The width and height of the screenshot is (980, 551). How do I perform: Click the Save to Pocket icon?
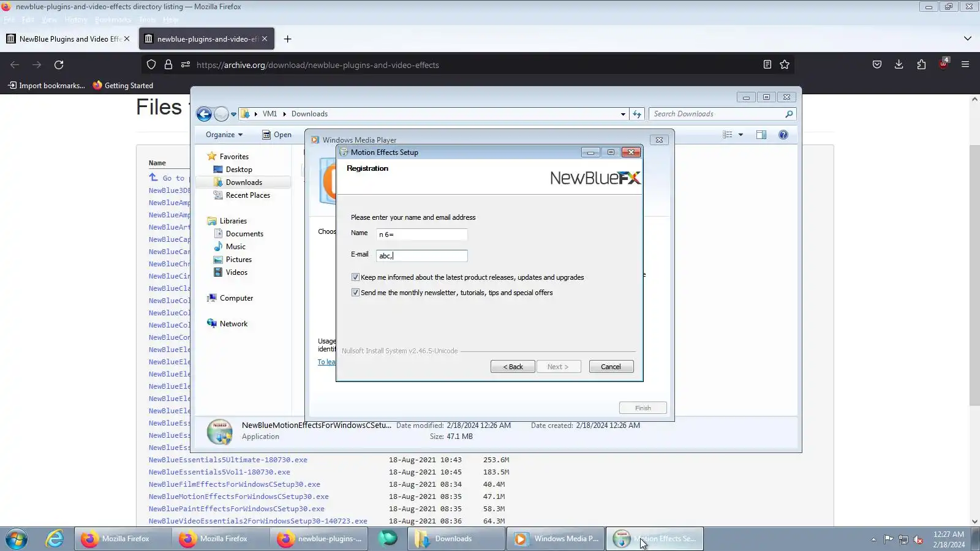click(x=877, y=65)
